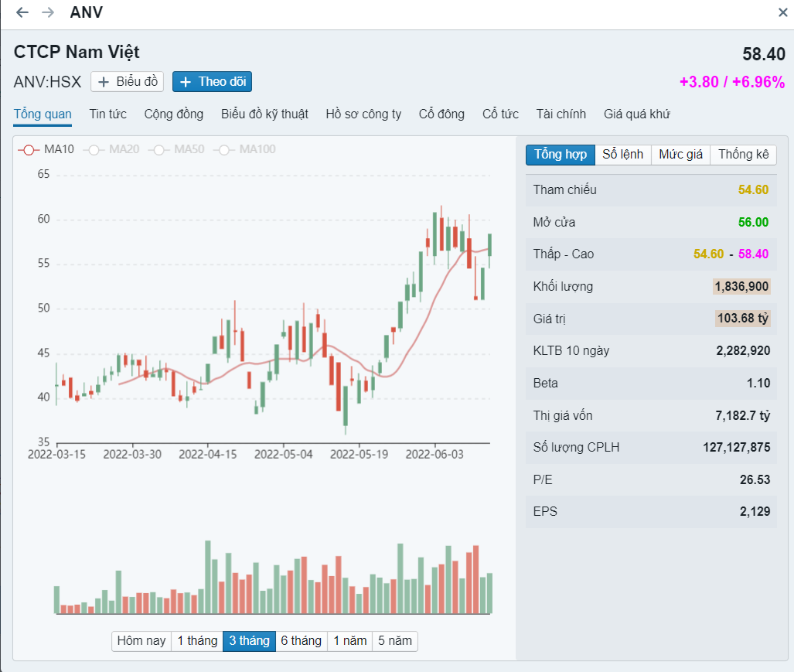Click the back arrow icon
The height and width of the screenshot is (672, 794).
(22, 12)
